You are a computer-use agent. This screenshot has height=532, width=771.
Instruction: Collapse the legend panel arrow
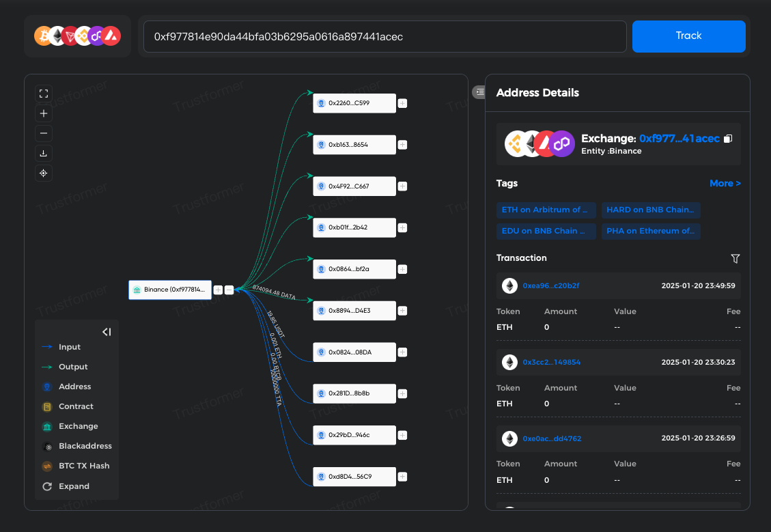pos(107,332)
